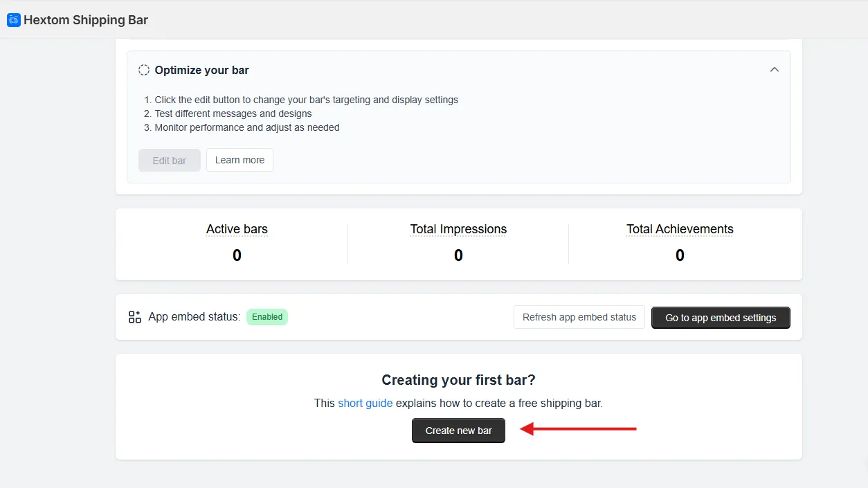Click step 1 about the edit button
Viewport: 868px width, 488px height.
[301, 100]
